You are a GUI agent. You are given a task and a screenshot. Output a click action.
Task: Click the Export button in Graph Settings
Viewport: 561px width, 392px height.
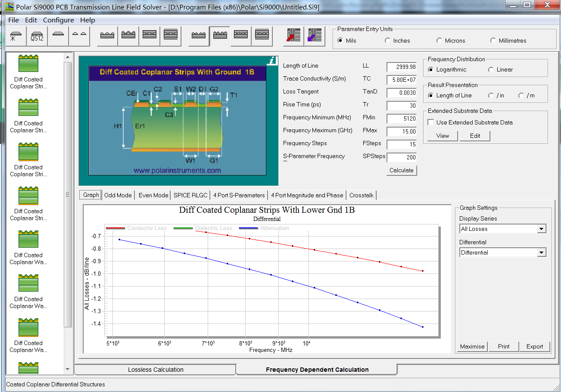click(535, 346)
